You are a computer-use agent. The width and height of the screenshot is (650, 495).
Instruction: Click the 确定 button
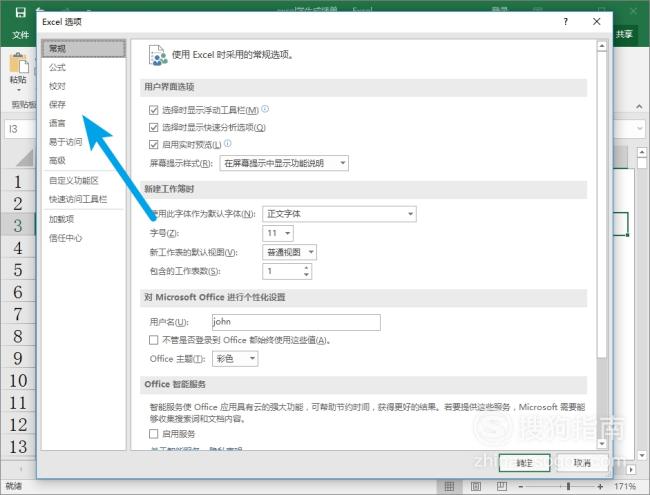click(524, 463)
